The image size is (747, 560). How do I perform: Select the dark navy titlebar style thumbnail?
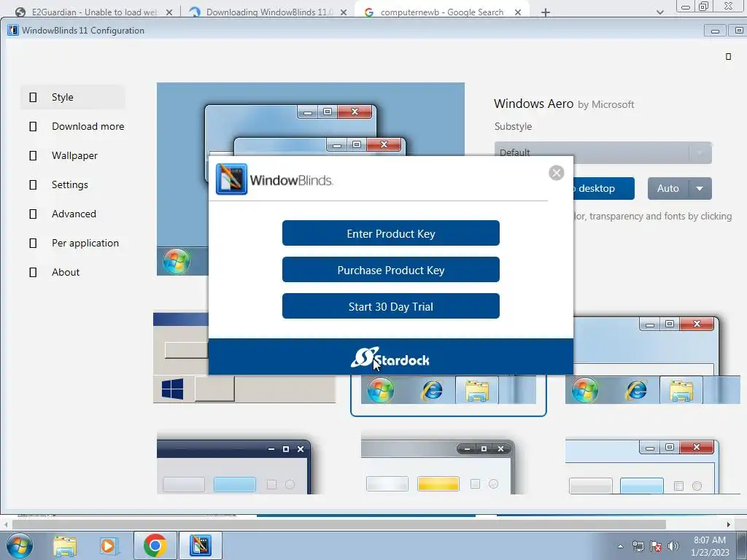[234, 463]
